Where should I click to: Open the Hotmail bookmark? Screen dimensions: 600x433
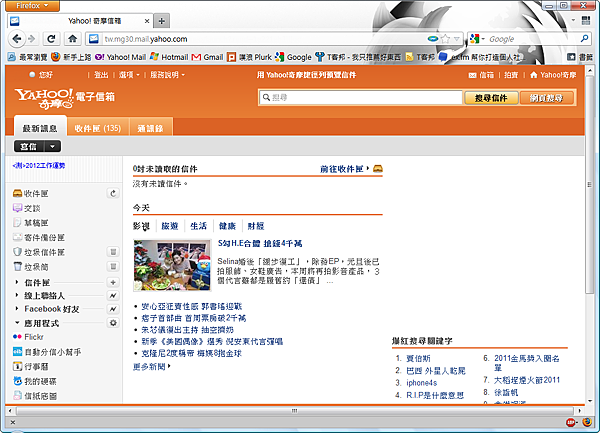pyautogui.click(x=169, y=57)
